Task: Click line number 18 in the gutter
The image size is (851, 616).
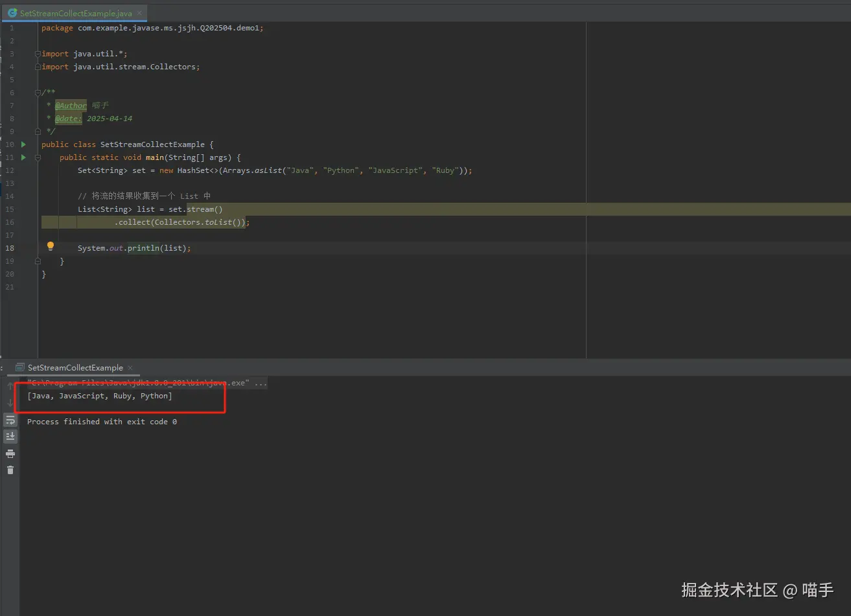Action: (x=10, y=248)
